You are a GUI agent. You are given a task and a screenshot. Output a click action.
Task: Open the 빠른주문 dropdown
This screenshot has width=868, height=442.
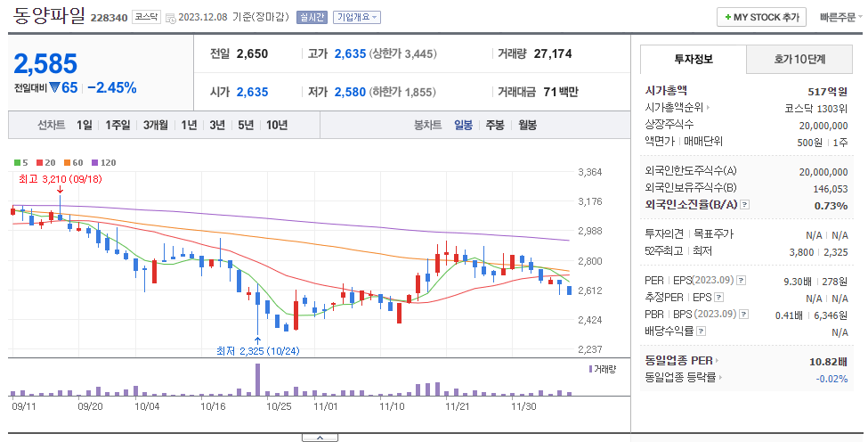pyautogui.click(x=840, y=17)
